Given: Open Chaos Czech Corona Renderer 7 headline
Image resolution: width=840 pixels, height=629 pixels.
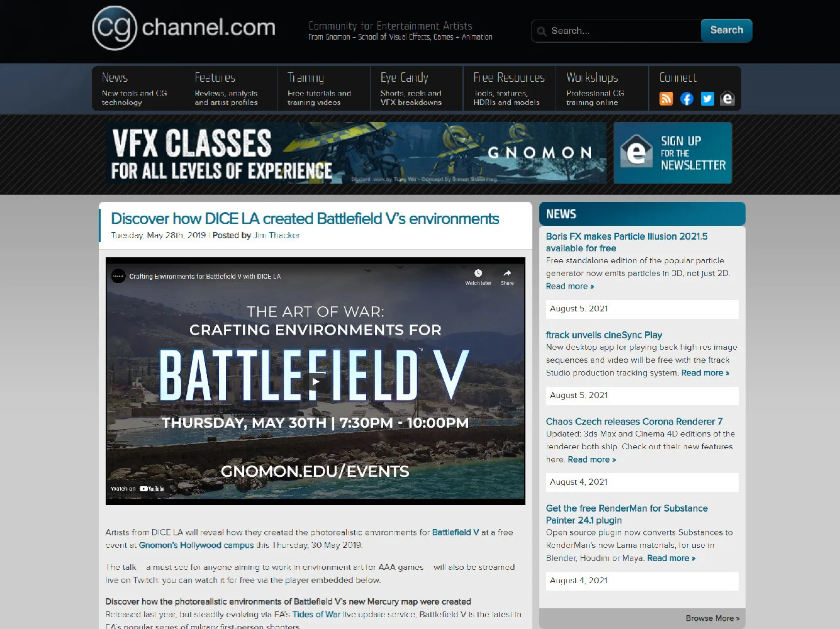Looking at the screenshot, I should pyautogui.click(x=634, y=422).
